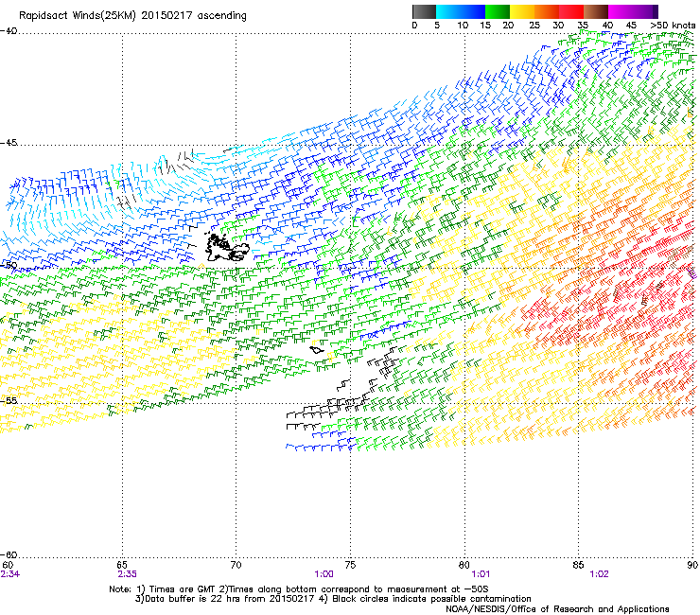This screenshot has width=700, height=615.
Task: Click the gray 0-5 knots color swatch
Action: tap(424, 11)
